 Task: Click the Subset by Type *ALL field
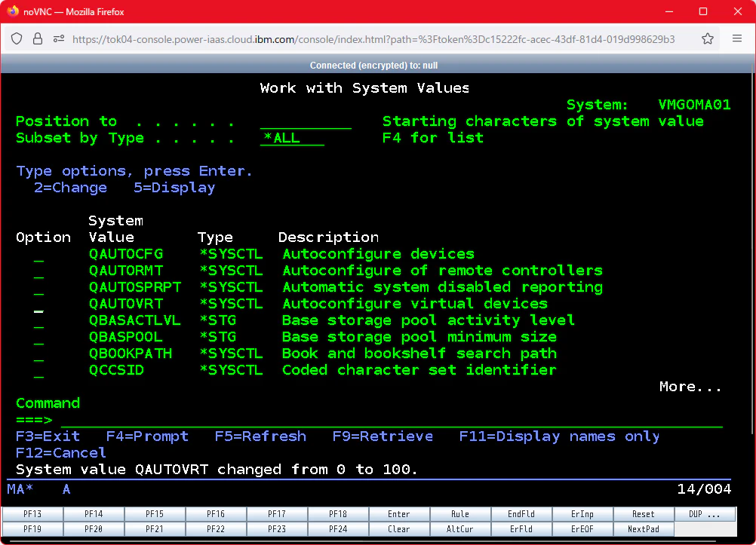click(292, 138)
